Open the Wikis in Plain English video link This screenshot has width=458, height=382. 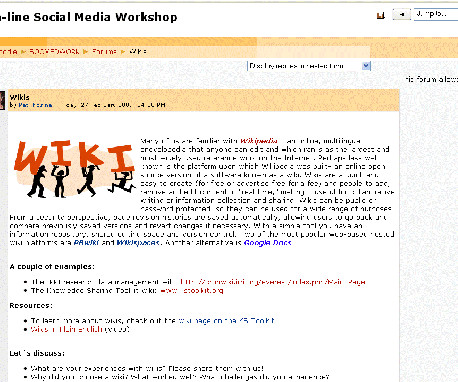[67, 329]
